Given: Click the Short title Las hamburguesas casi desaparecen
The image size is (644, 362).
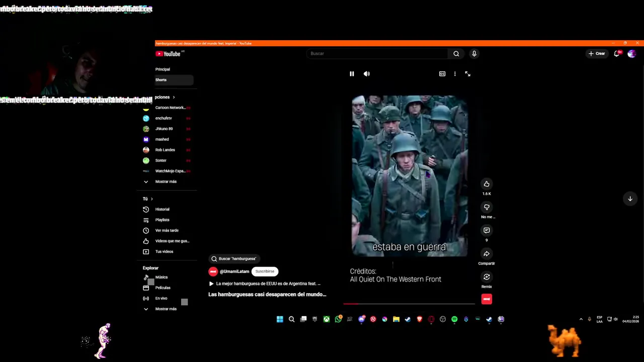Looking at the screenshot, I should 267,294.
